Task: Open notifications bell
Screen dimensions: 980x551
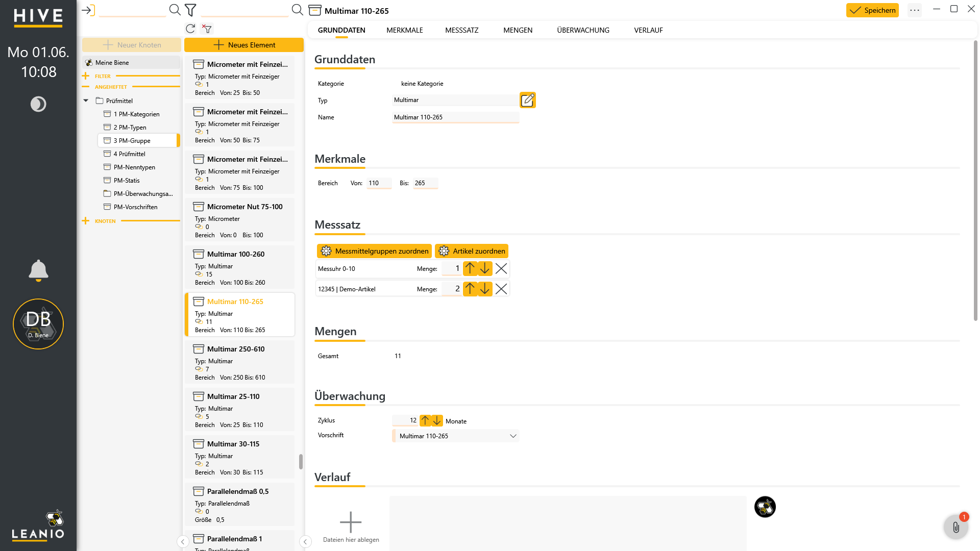Action: tap(38, 270)
